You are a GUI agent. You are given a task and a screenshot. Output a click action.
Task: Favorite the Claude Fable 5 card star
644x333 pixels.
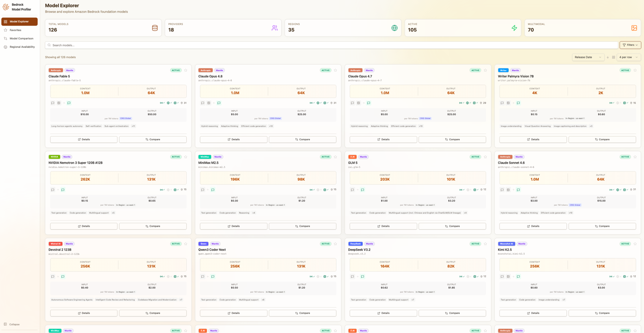[x=186, y=70]
